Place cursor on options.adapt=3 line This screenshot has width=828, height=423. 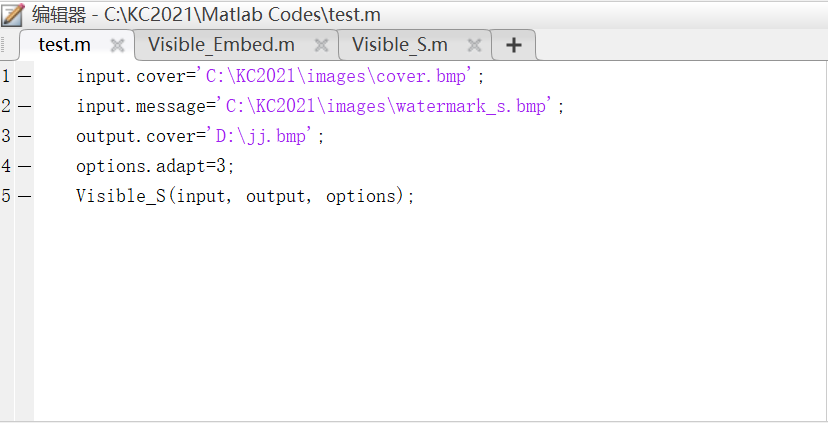154,166
